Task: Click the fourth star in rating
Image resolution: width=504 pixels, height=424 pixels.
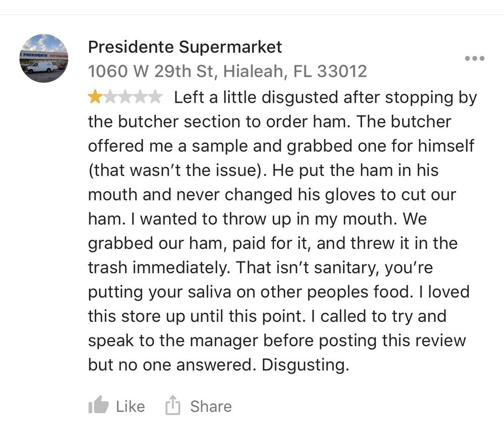Action: 140,97
